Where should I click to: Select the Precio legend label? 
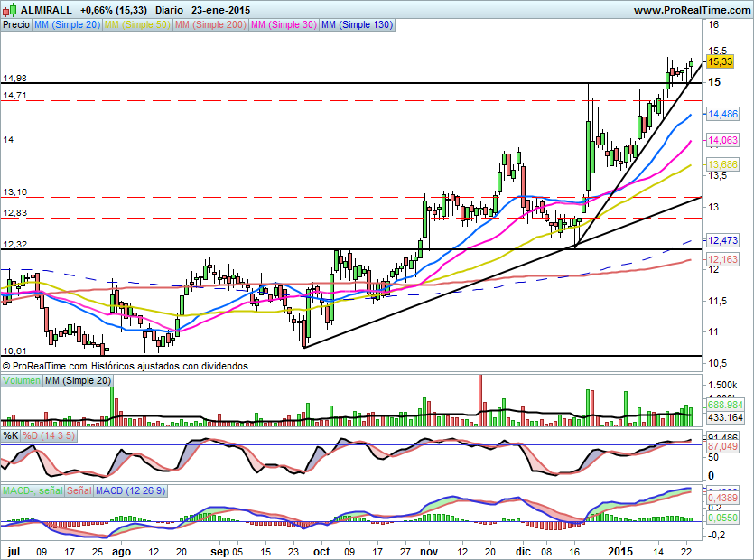[15, 25]
